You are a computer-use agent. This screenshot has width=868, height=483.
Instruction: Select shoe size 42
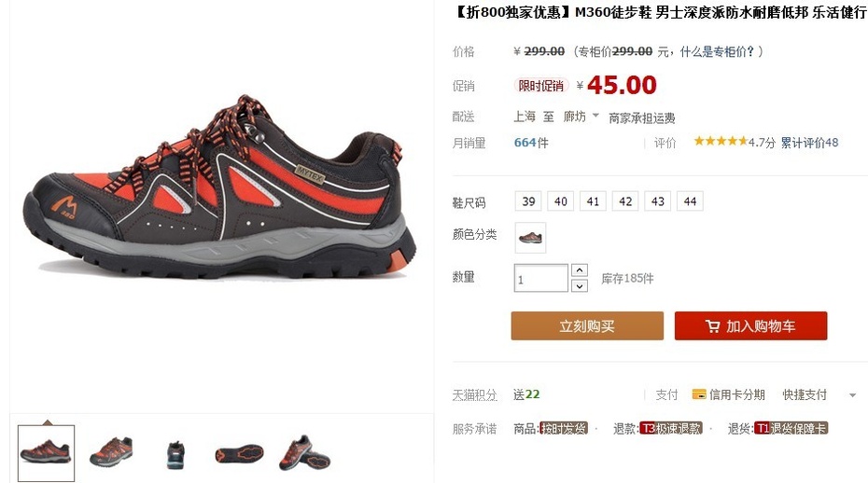[x=625, y=201]
